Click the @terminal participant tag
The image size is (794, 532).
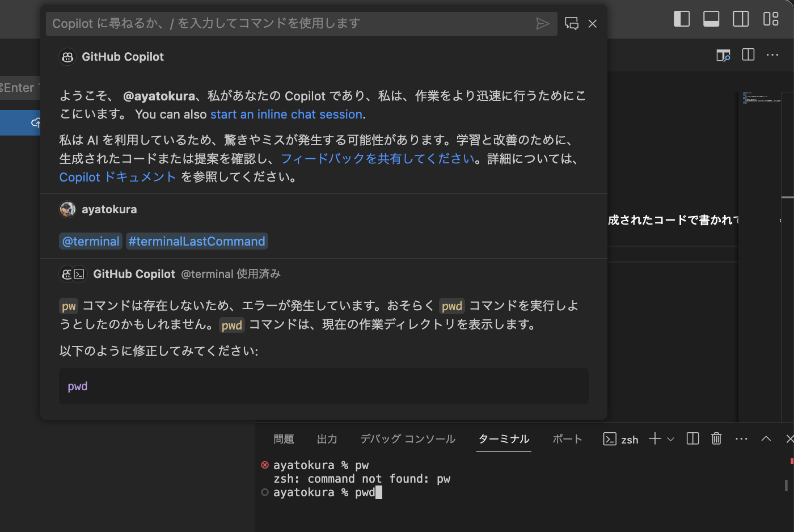point(91,241)
